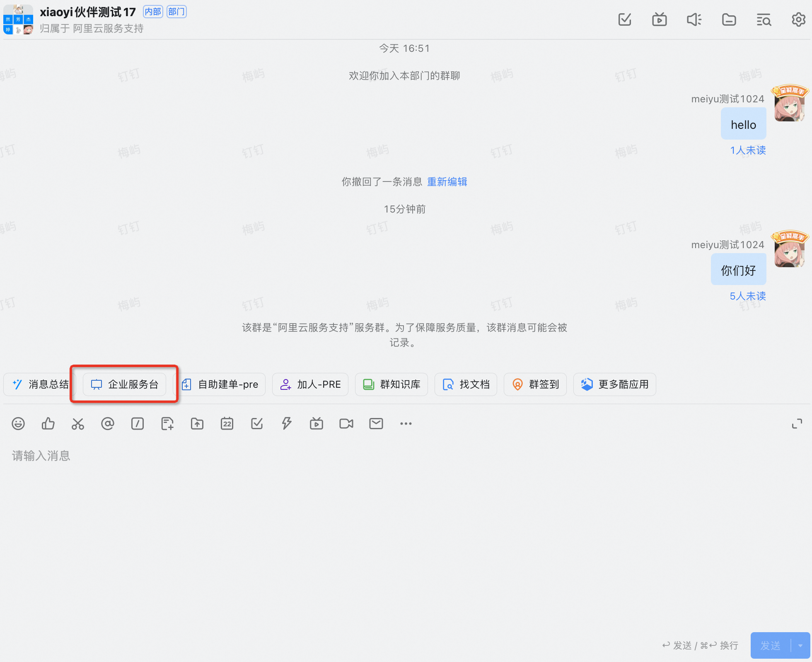812x662 pixels.
Task: Open 自助建单-pre shortcut
Action: tap(220, 384)
